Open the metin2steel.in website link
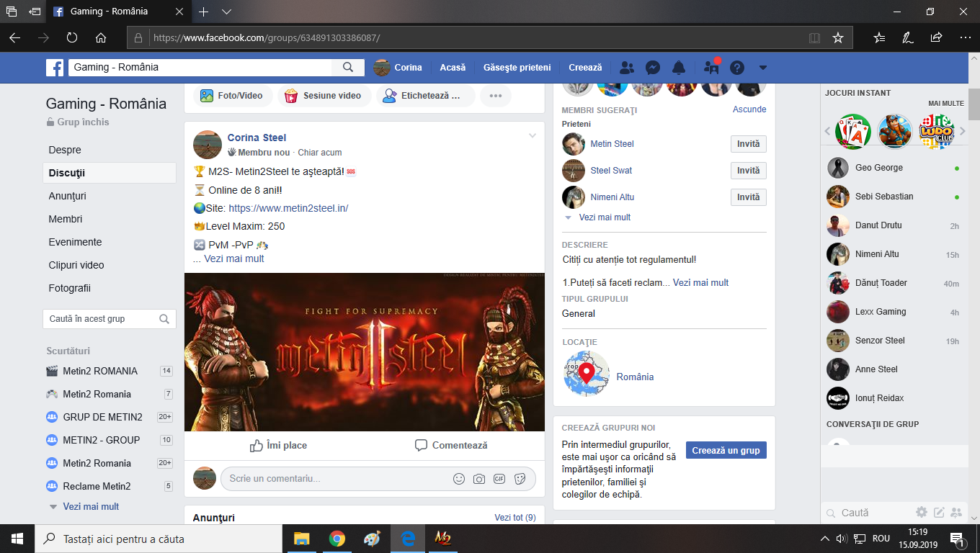Viewport: 980px width, 553px height. click(288, 208)
